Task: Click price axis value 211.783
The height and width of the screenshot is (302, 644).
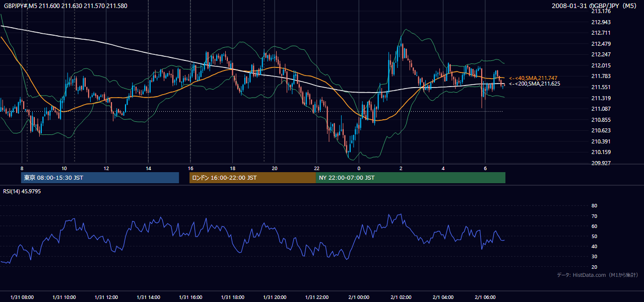Action: tap(601, 77)
